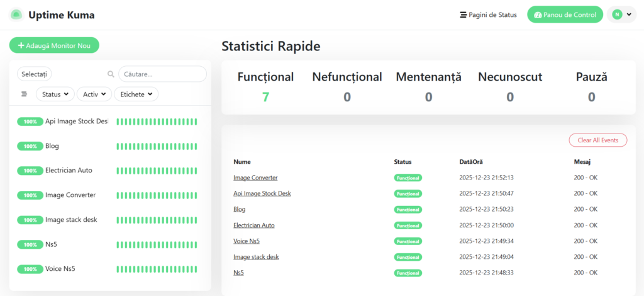Screen dimensions: 644x296
Task: Select Electrician Auto monitor in sidebar
Action: (109, 170)
